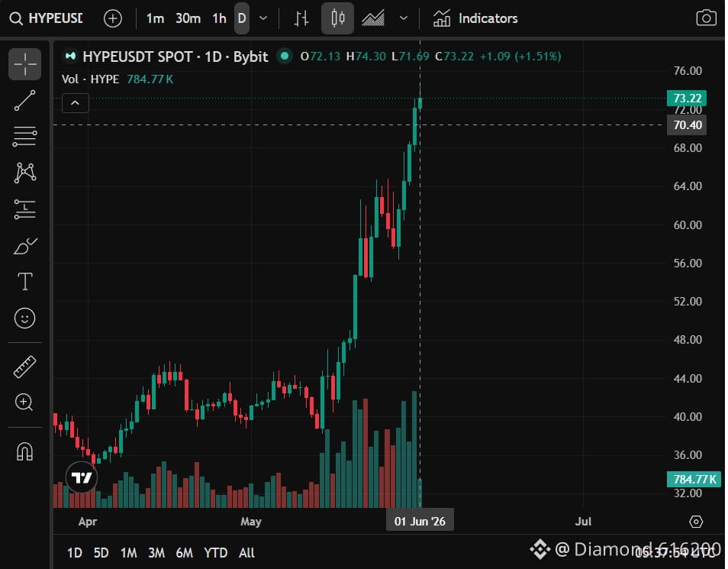Click the 01 Jun '26 date marker
Viewport: 728px width, 569px height.
(420, 521)
